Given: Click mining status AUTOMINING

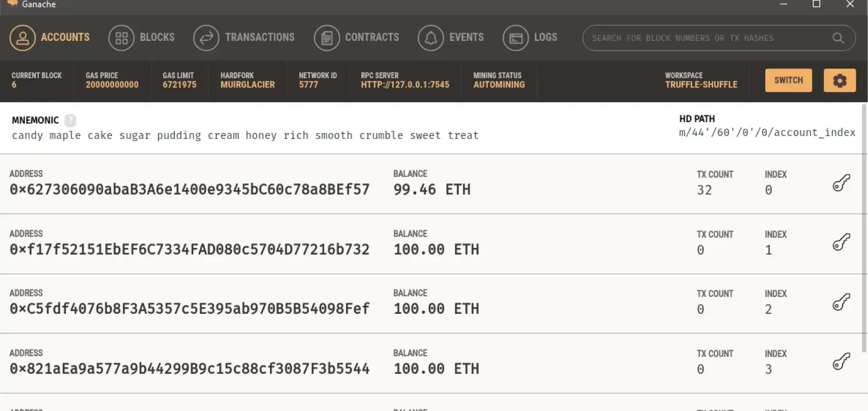Looking at the screenshot, I should (499, 85).
